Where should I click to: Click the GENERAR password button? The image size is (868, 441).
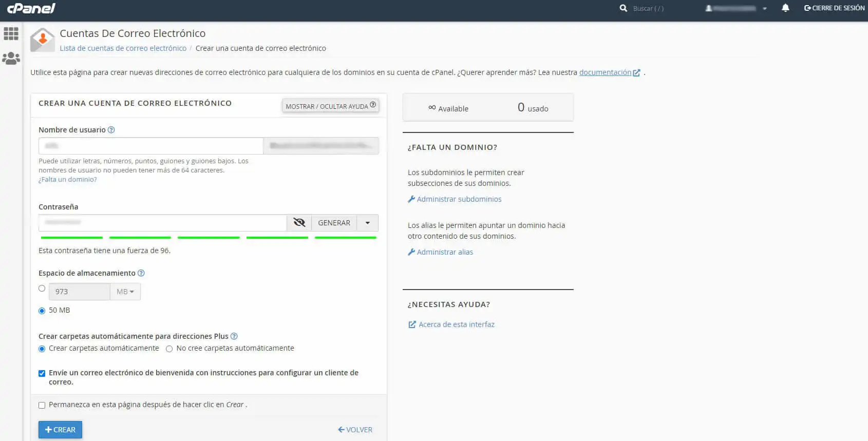tap(334, 223)
